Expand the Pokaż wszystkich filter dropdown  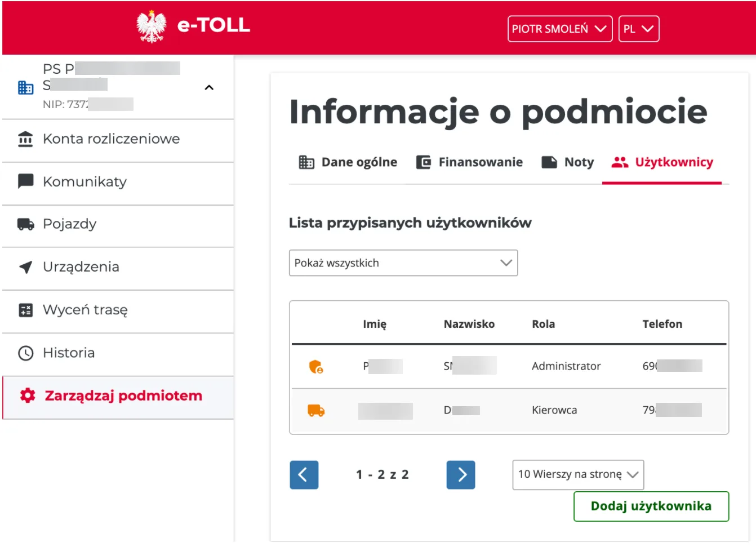tap(403, 263)
